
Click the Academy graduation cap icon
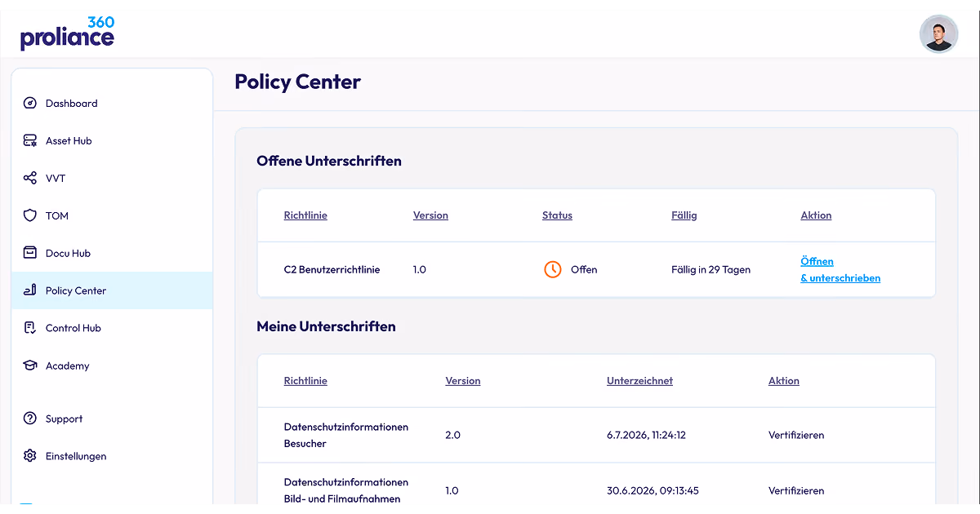pos(30,366)
